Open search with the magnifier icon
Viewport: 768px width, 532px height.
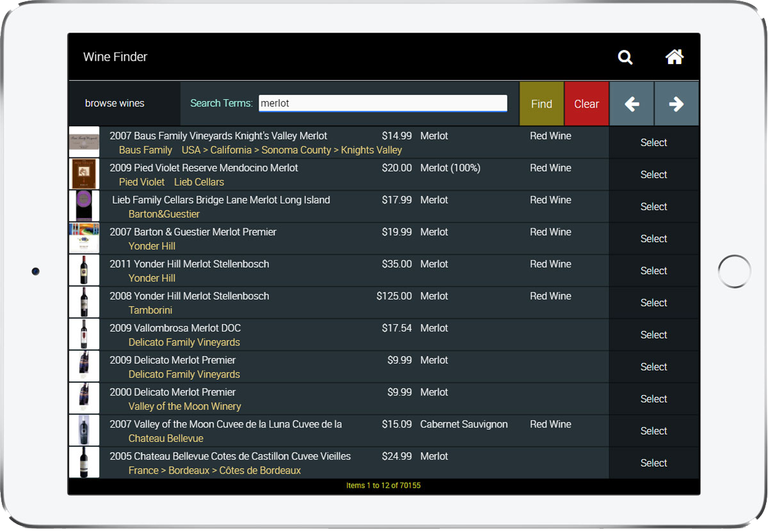pyautogui.click(x=625, y=57)
